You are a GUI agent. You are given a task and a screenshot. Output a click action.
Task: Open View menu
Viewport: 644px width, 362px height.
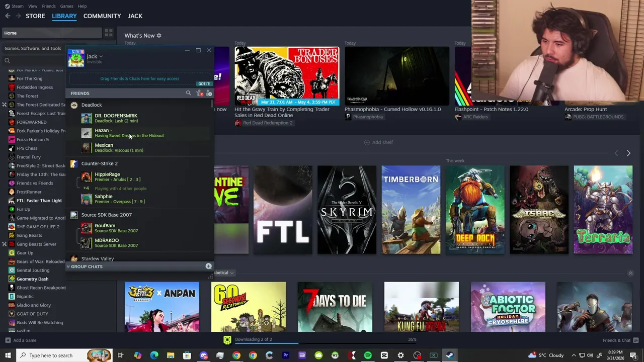pyautogui.click(x=33, y=6)
